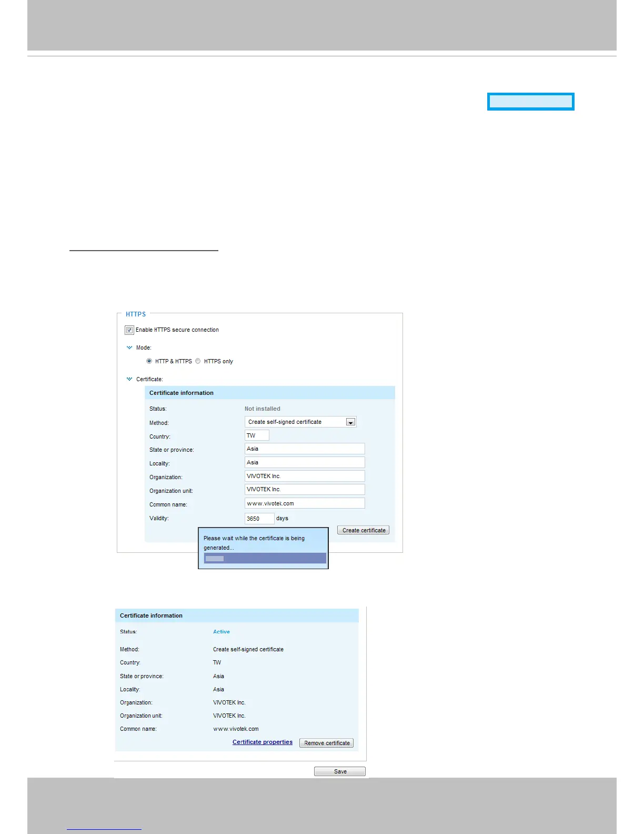Image resolution: width=644 pixels, height=834 pixels.
Task: Click the Organization unit input field
Action: coord(305,490)
